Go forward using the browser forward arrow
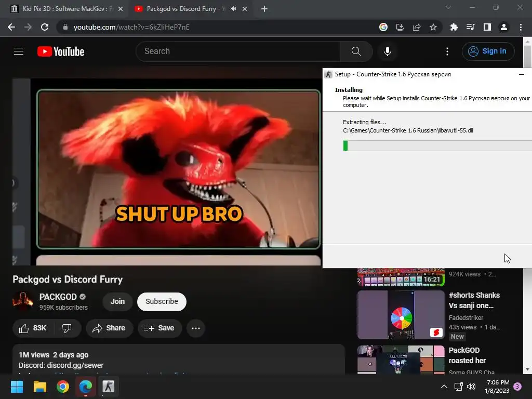Screen dimensions: 532x399 [28, 27]
